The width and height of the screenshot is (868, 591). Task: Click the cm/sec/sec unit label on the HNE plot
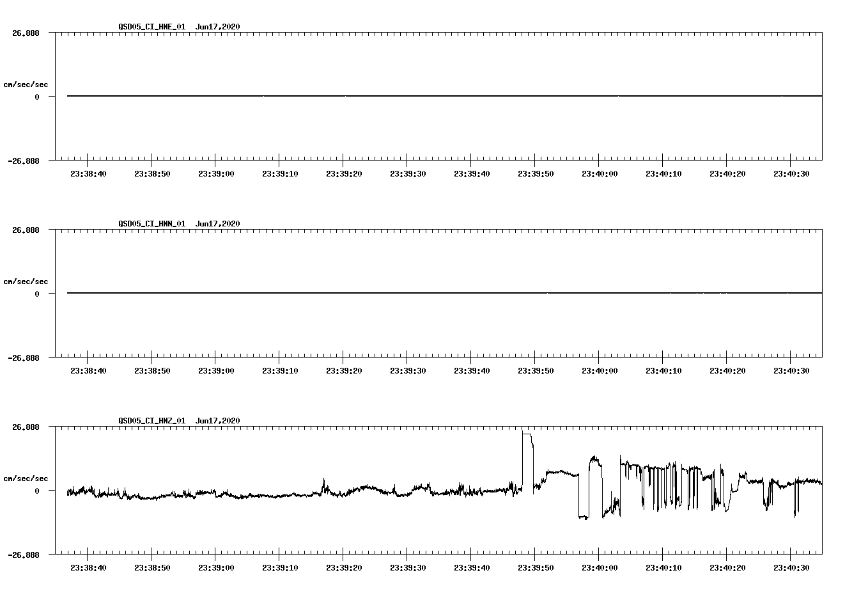coord(26,84)
